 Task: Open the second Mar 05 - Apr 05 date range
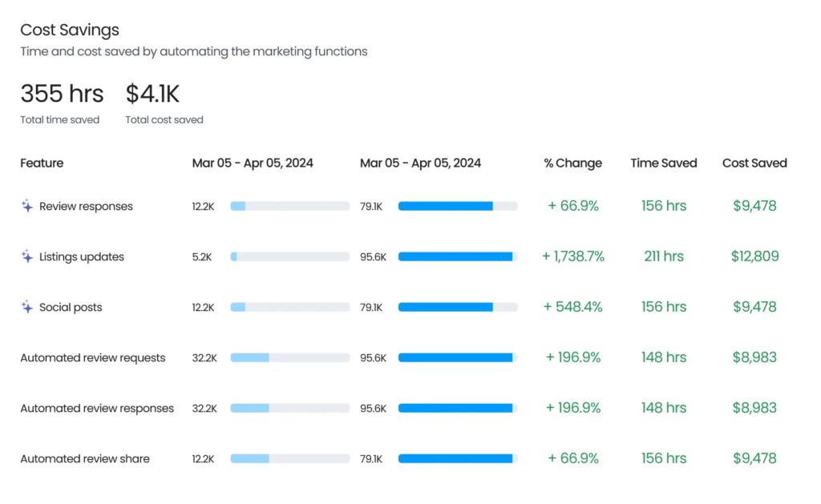tap(420, 163)
